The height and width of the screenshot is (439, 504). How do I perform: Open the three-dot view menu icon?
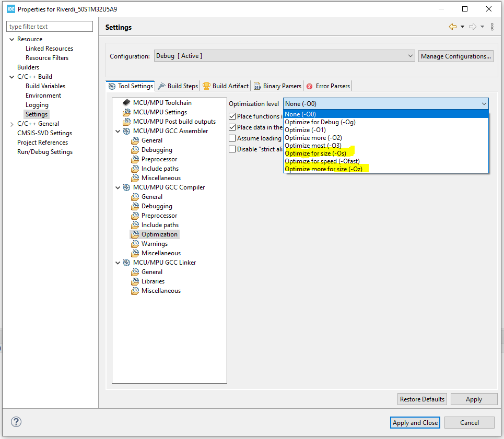[492, 27]
